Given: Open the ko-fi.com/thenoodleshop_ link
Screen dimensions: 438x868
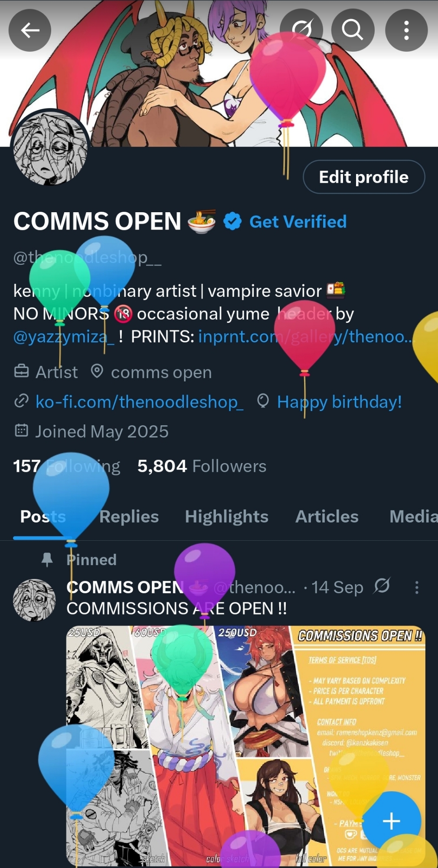Looking at the screenshot, I should point(139,402).
